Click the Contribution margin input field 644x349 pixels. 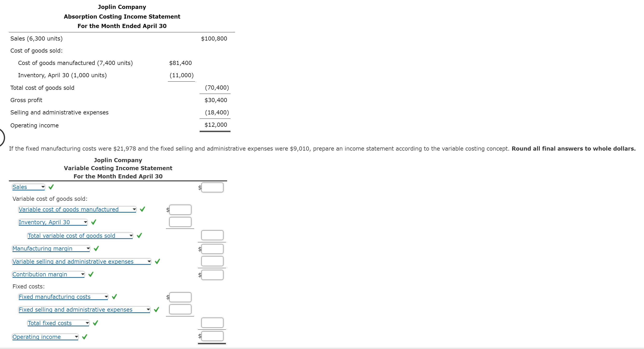tap(218, 275)
